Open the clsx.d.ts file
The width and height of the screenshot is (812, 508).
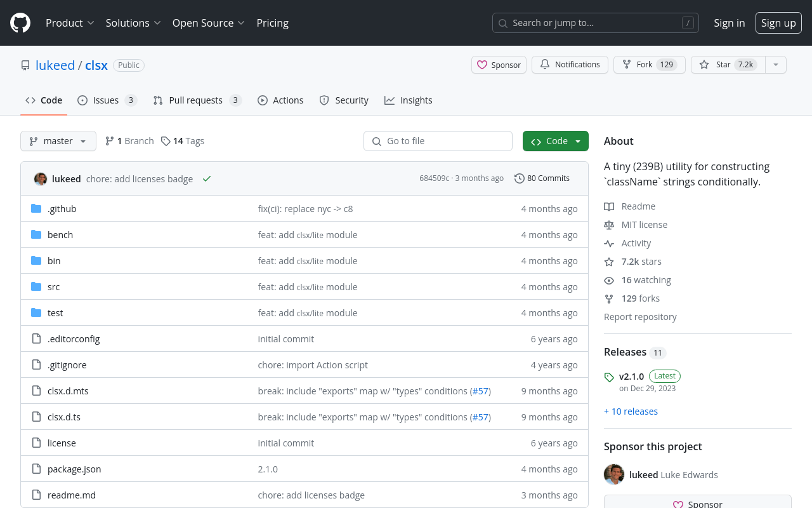click(x=64, y=417)
